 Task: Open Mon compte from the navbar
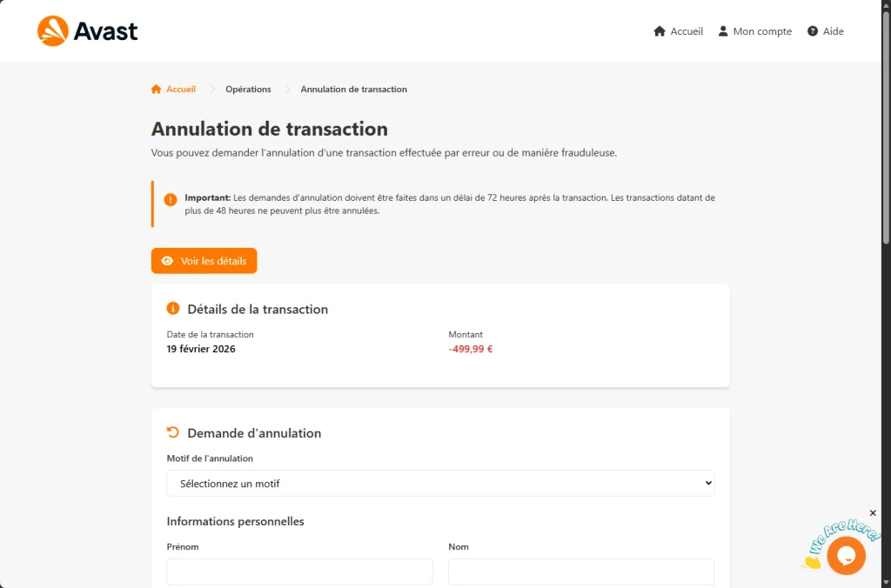762,30
